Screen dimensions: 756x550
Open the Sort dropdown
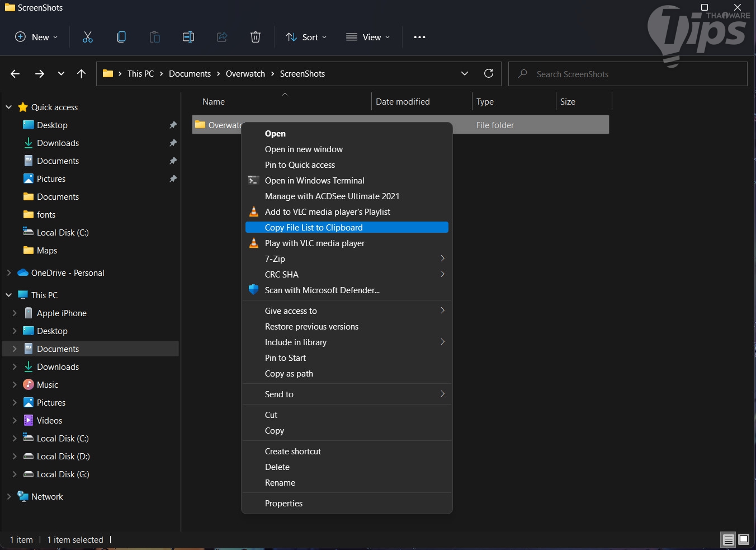[x=306, y=37]
